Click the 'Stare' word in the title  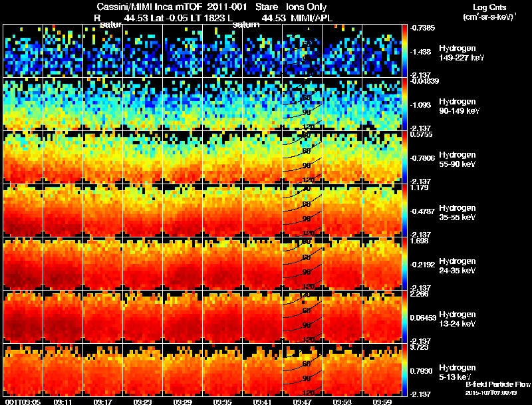point(267,7)
